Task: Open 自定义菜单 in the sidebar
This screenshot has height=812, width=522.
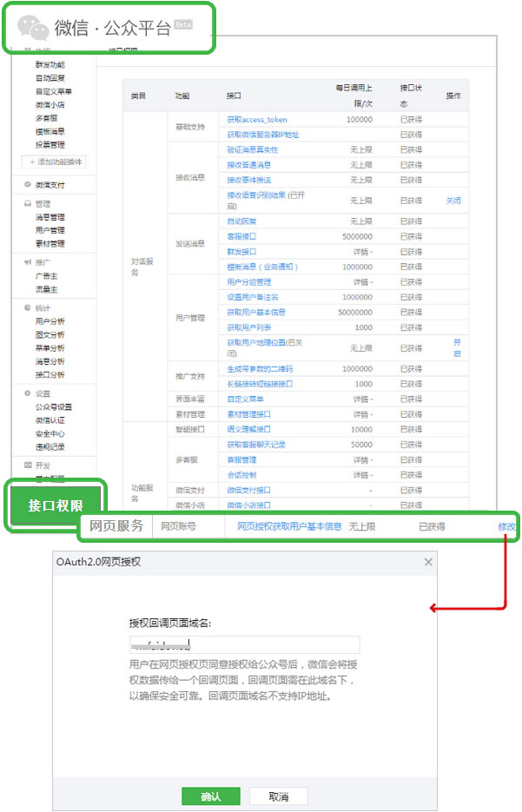Action: coord(53,92)
